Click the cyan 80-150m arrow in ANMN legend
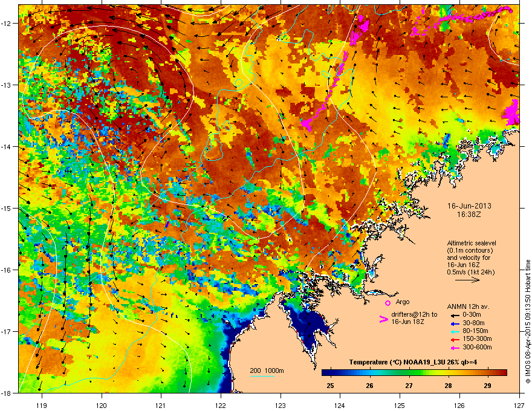 [x=455, y=331]
